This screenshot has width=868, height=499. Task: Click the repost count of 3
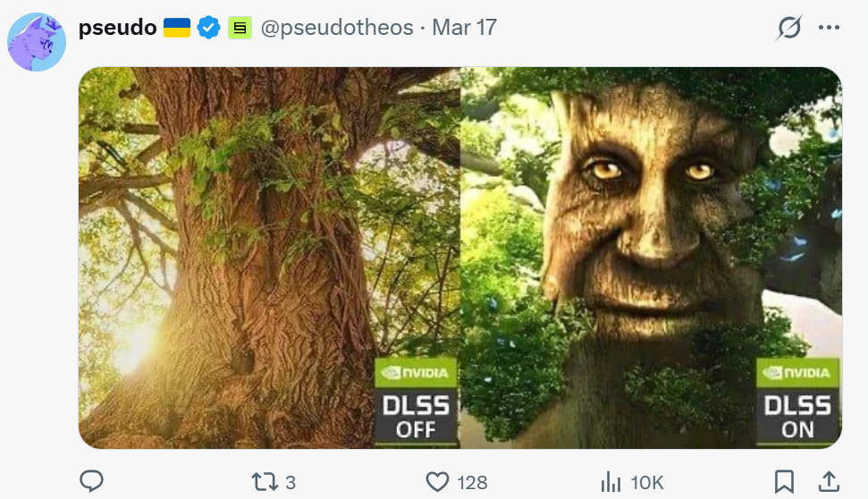tap(290, 483)
